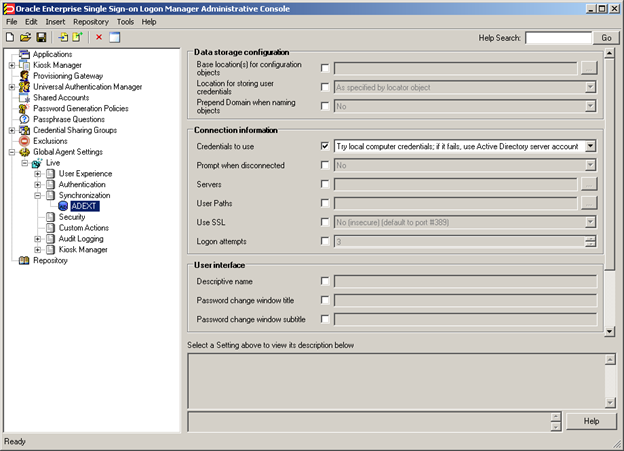Click the New file toolbar icon

click(x=10, y=37)
